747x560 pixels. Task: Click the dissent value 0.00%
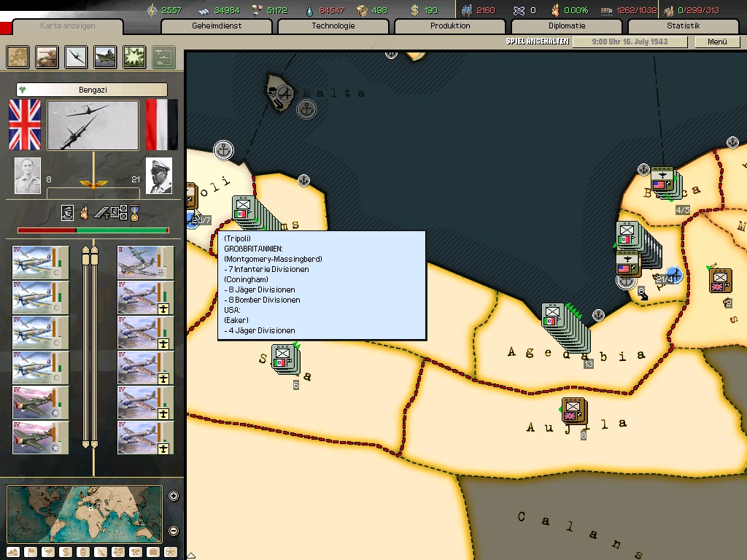[x=576, y=10]
